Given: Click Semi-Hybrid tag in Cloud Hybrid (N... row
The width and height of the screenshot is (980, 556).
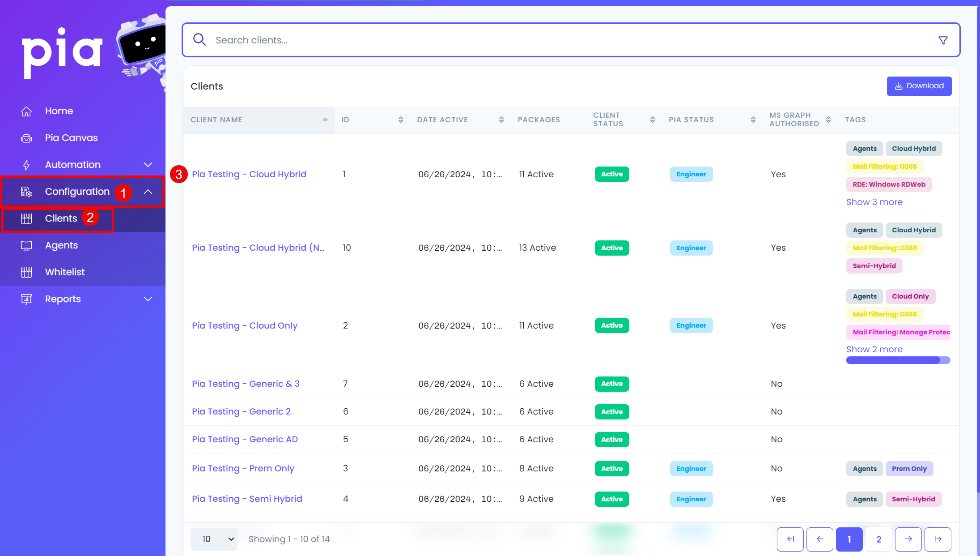Looking at the screenshot, I should pyautogui.click(x=874, y=266).
